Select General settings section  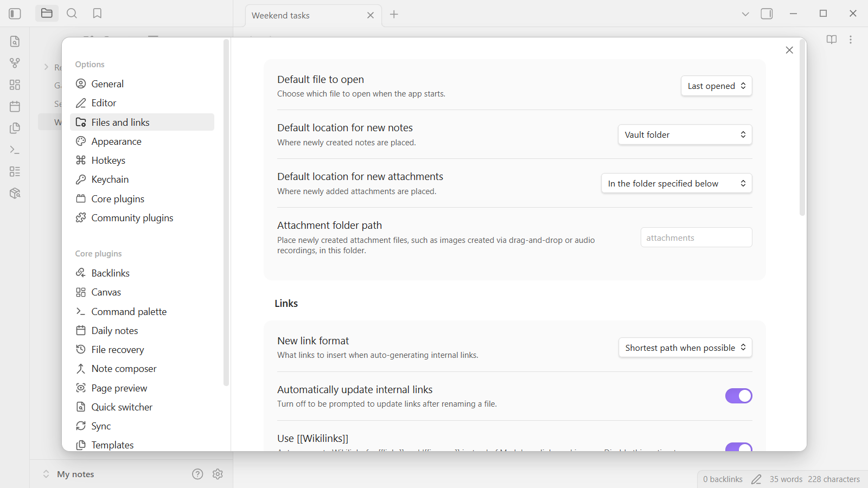(142, 84)
